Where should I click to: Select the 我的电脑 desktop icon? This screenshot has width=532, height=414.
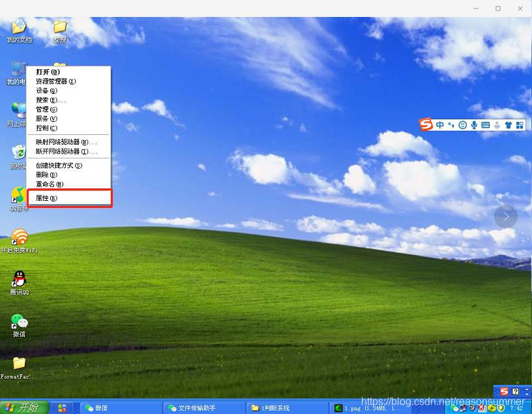pyautogui.click(x=16, y=73)
